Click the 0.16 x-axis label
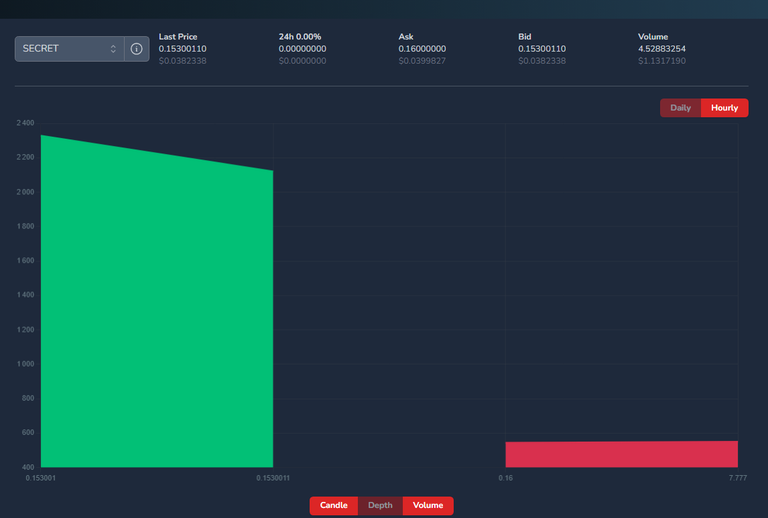 click(x=505, y=478)
